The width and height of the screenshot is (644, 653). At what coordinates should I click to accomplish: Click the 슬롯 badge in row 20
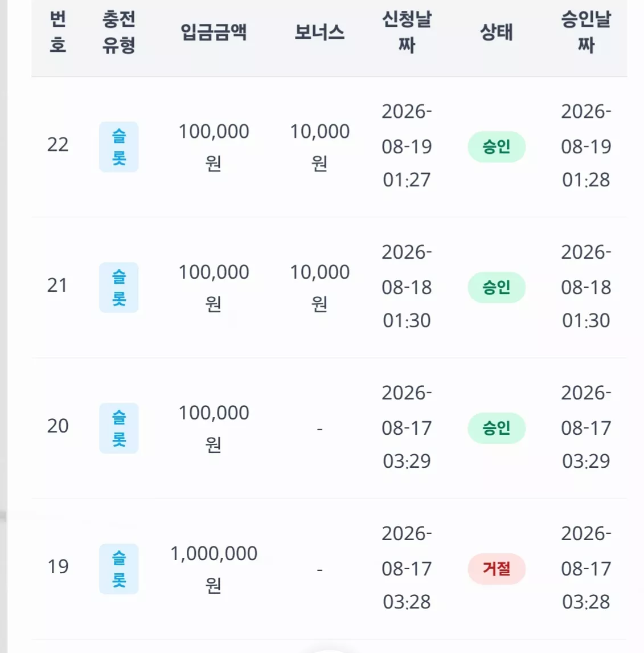pos(118,428)
